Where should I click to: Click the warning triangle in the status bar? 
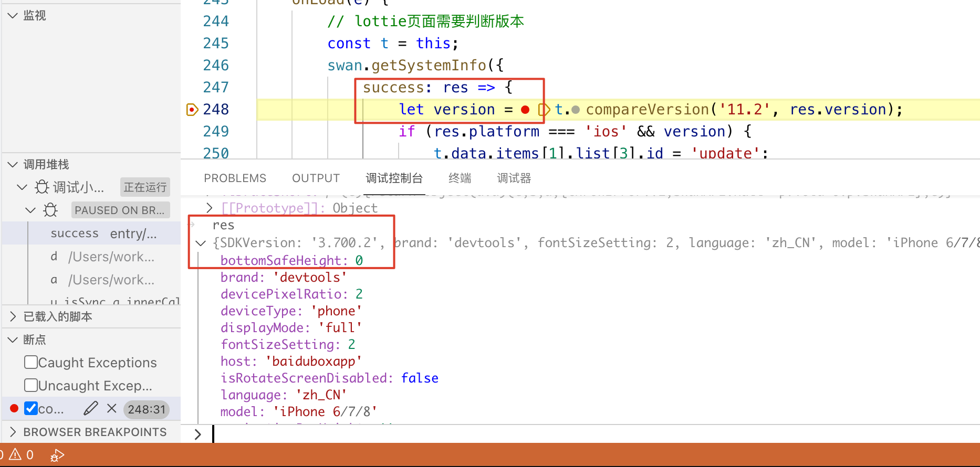click(x=15, y=454)
